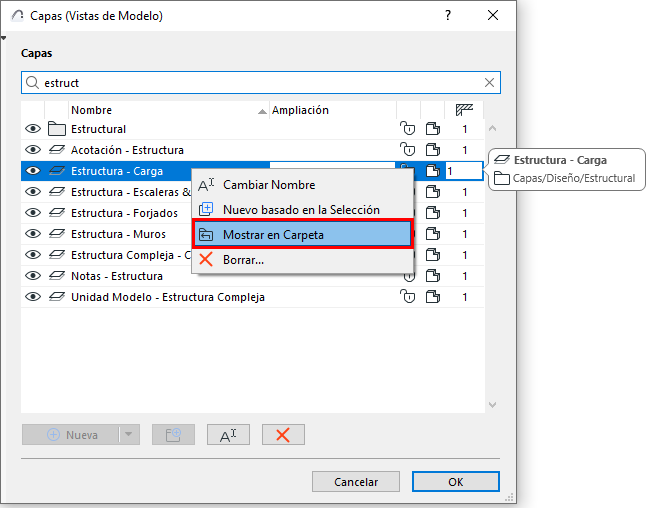
Task: Confirm the dialog with OK
Action: click(455, 482)
